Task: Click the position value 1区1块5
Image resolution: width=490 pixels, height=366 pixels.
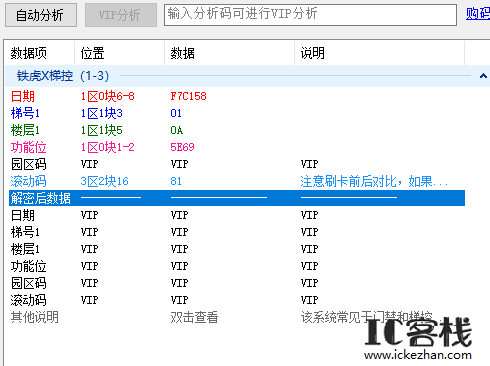Action: (x=101, y=130)
